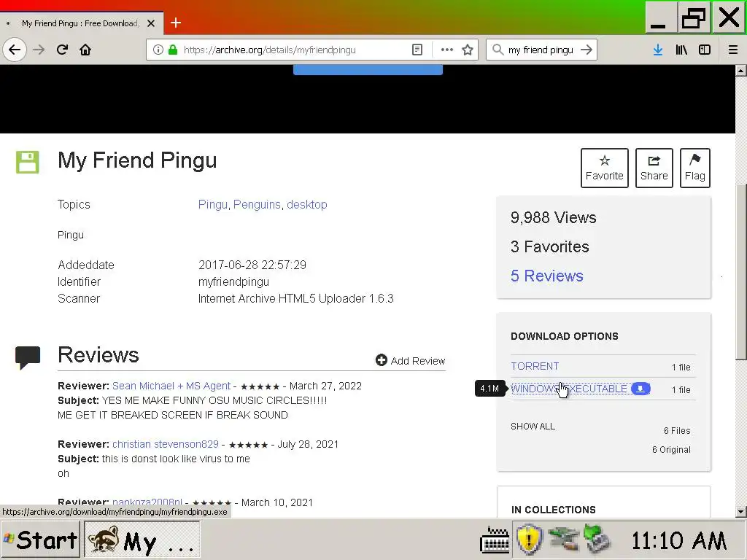Open the Share button
Image resolution: width=747 pixels, height=560 pixels.
(x=654, y=168)
